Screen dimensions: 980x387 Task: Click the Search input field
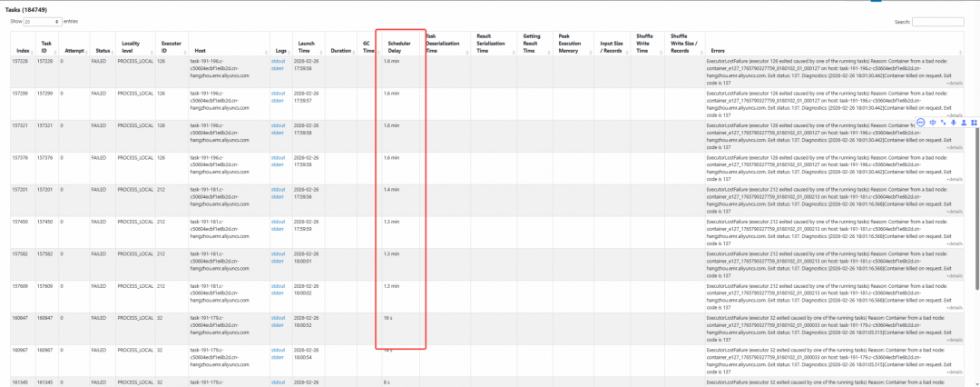point(937,22)
